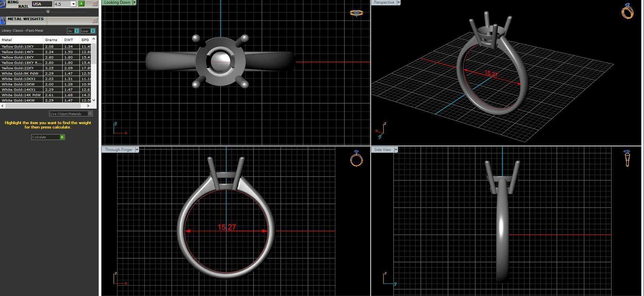Select the Yellow Gold:10KY row
644x296 pixels.
(46, 46)
